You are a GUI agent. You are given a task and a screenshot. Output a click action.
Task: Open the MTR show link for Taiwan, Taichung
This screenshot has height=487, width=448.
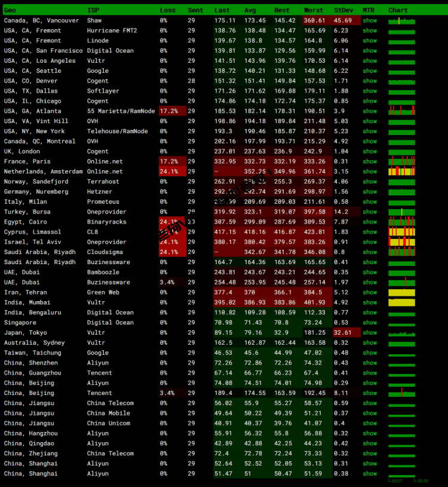[370, 353]
